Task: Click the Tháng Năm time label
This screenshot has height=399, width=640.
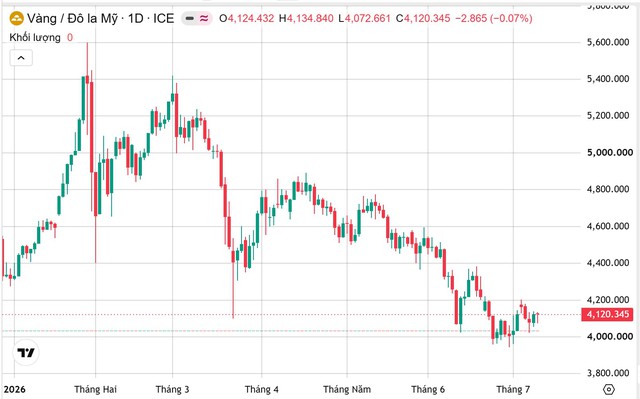Action: pos(347,389)
